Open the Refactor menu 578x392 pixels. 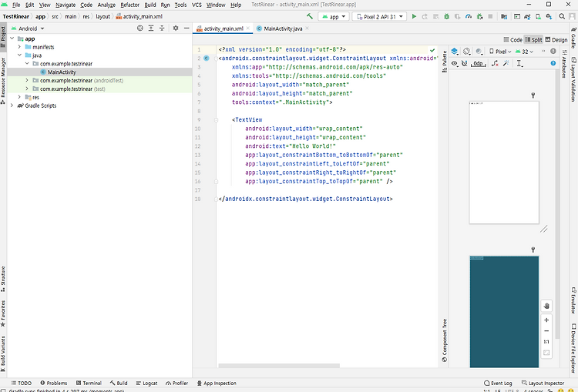point(129,5)
